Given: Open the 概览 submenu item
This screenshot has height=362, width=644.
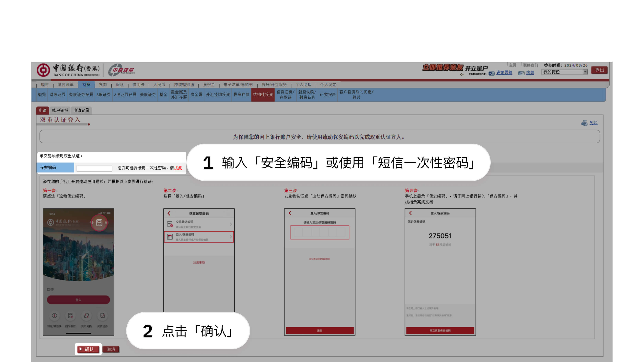Looking at the screenshot, I should [42, 95].
